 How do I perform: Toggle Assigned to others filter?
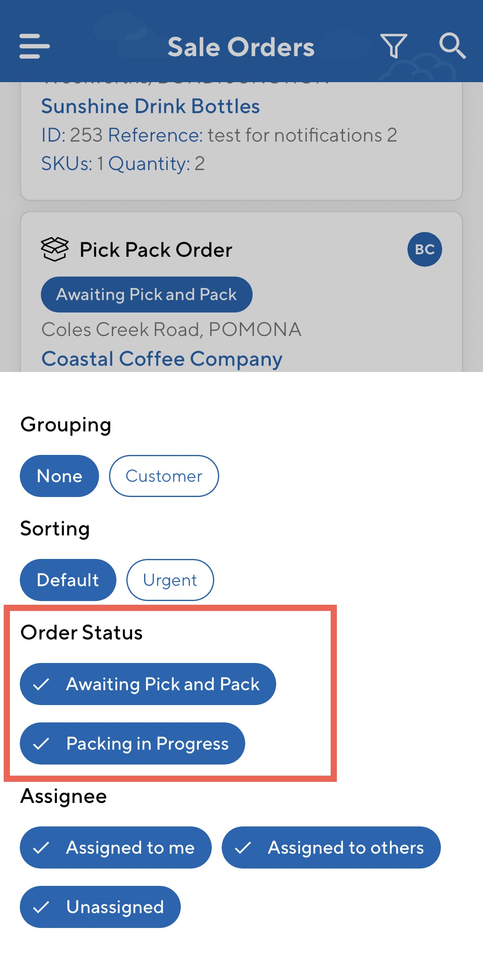(x=331, y=847)
